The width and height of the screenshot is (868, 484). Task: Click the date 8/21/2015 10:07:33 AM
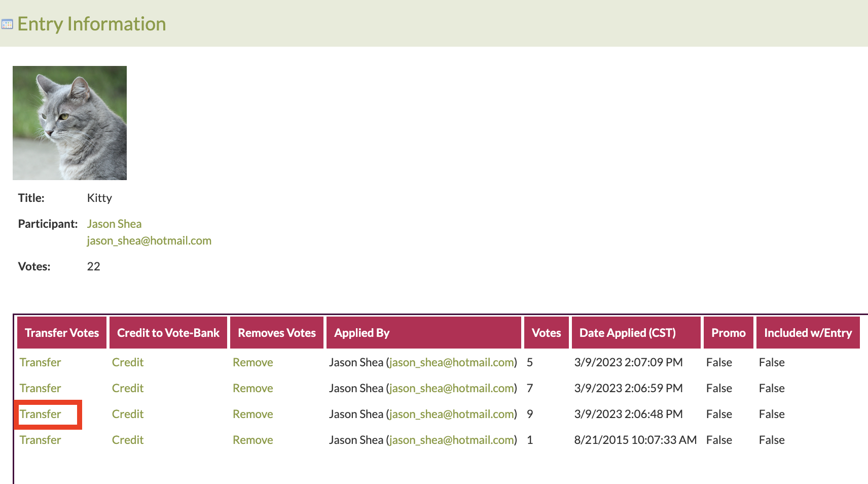pyautogui.click(x=635, y=440)
